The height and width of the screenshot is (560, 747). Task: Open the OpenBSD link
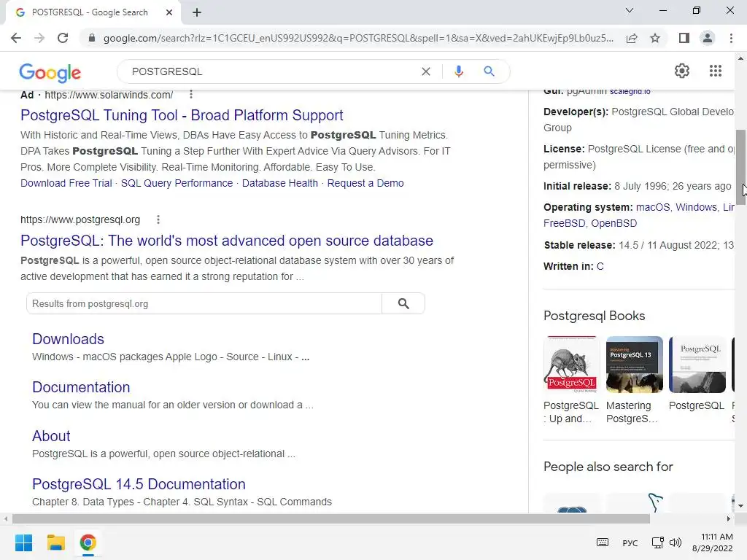[x=614, y=223]
